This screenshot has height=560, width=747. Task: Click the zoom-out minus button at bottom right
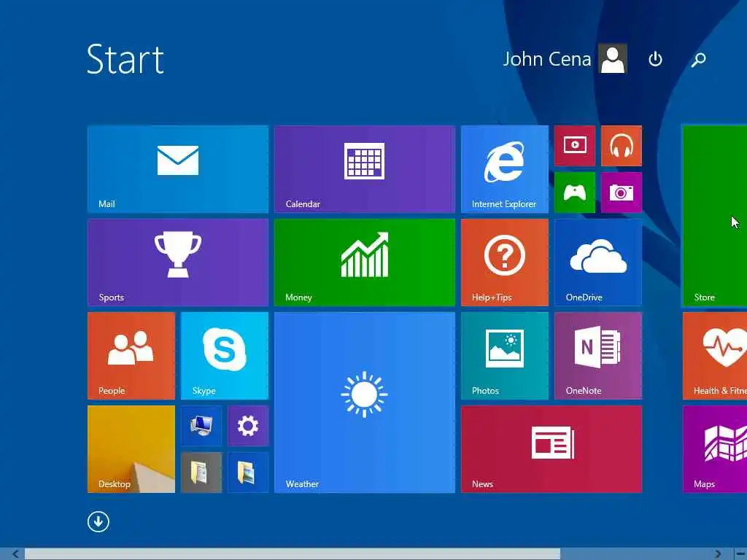pyautogui.click(x=740, y=554)
